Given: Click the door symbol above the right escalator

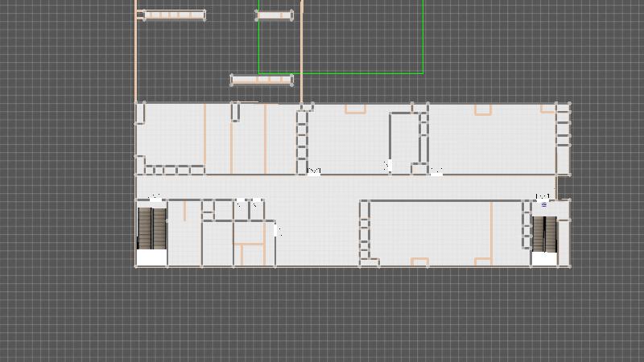Looking at the screenshot, I should coord(543,197).
